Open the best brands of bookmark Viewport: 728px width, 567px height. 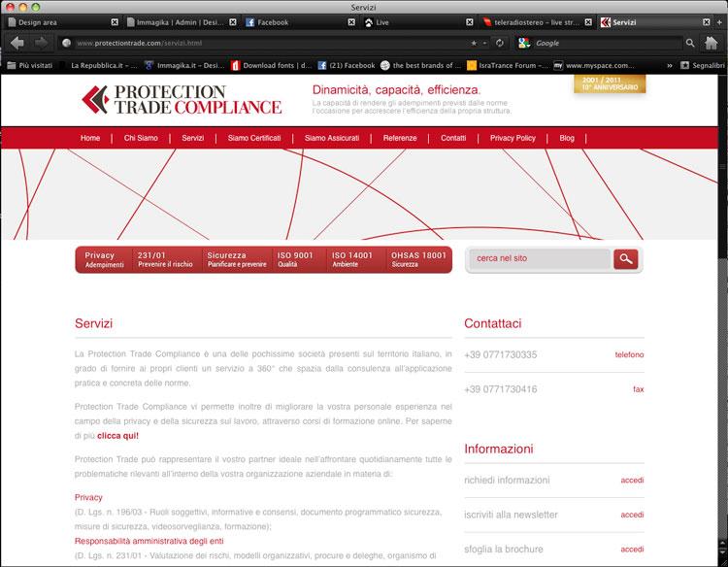(420, 65)
